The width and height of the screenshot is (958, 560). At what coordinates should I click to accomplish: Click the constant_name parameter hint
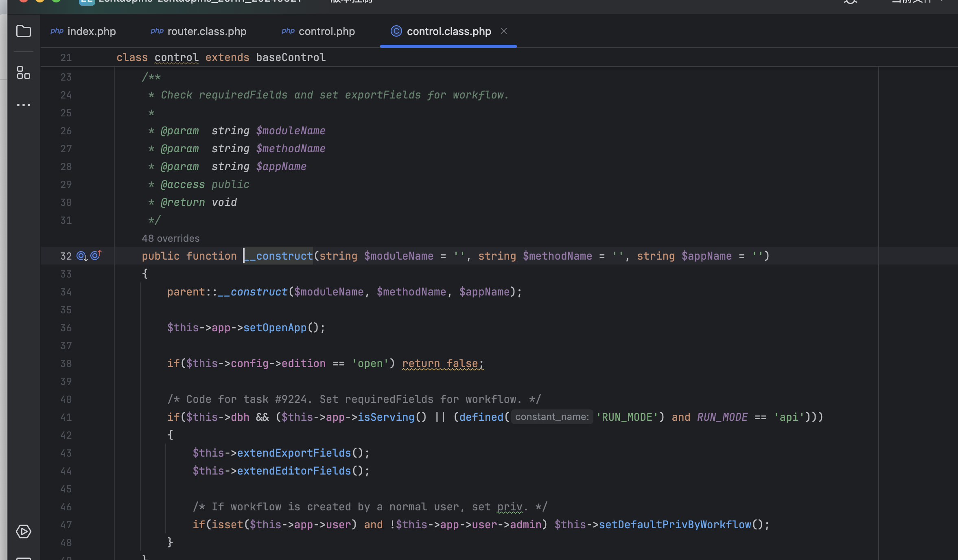(552, 417)
